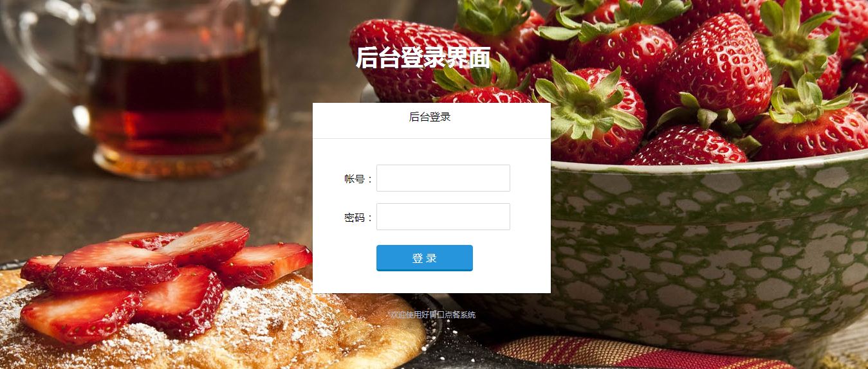The height and width of the screenshot is (369, 868).
Task: Click the white login panel blank area below button
Action: 431,283
